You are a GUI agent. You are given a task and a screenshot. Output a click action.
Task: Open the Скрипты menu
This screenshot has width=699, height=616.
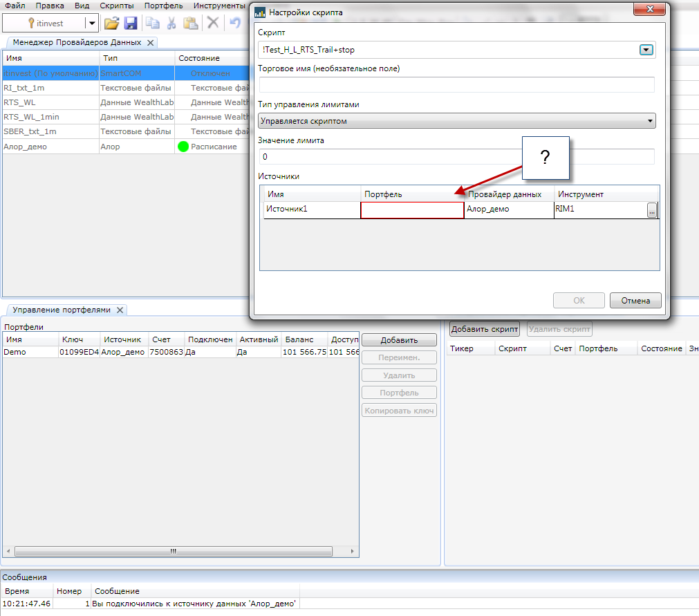tap(117, 5)
